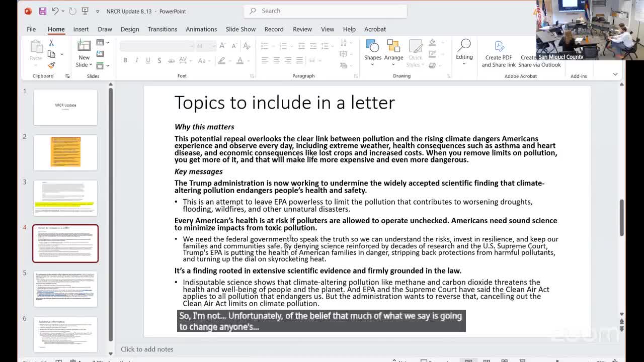644x362 pixels.
Task: Expand the New Slide dropdown
Action: click(x=84, y=64)
